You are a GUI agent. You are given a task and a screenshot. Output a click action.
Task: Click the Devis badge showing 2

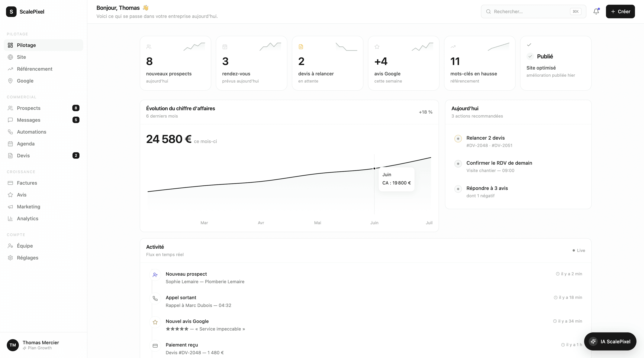[76, 156]
